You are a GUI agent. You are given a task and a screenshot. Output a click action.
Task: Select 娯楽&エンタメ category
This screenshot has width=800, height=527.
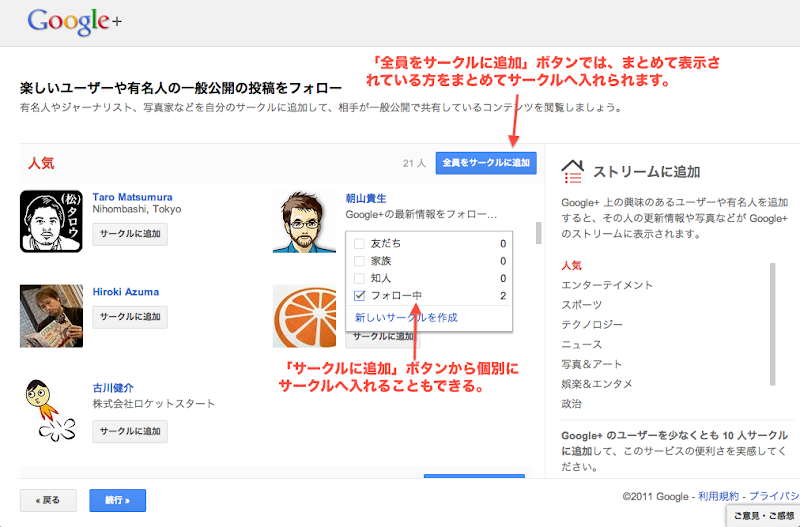tap(596, 384)
